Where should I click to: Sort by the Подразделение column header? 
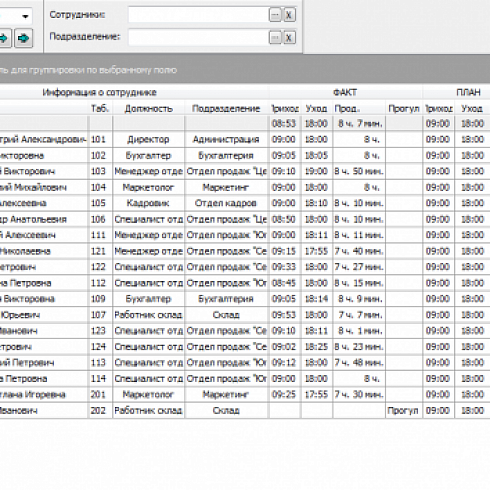point(226,109)
